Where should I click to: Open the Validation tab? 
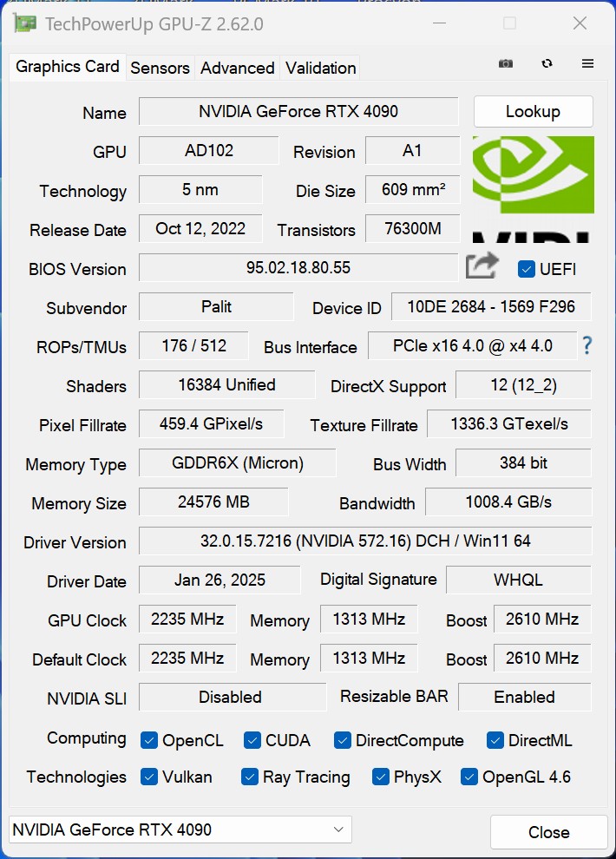[320, 68]
